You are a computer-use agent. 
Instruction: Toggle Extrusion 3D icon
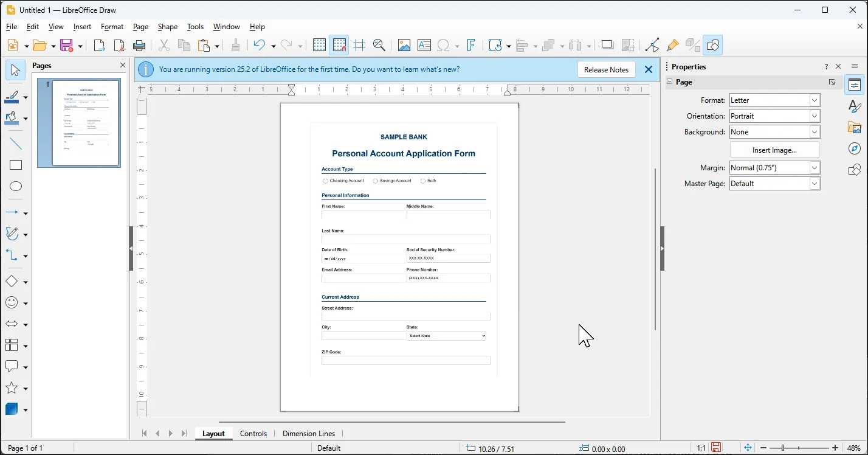[x=692, y=45]
